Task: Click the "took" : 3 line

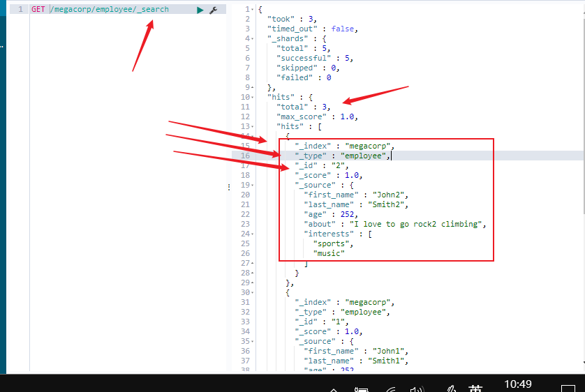Action: 292,19
